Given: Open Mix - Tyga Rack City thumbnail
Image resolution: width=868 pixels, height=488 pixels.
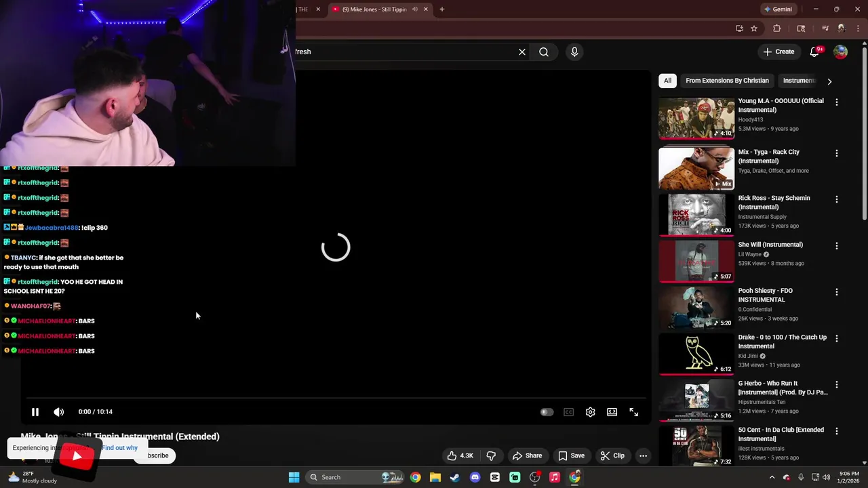Looking at the screenshot, I should [696, 168].
